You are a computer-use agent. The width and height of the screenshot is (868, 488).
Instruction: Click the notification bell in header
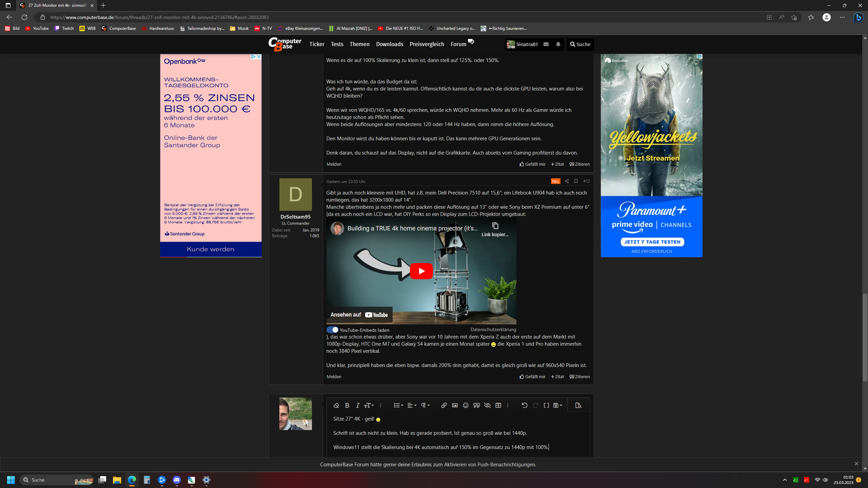[x=558, y=44]
